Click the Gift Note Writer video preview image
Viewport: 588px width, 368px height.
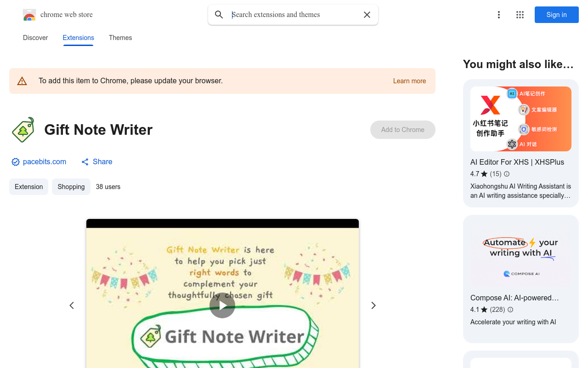222,293
